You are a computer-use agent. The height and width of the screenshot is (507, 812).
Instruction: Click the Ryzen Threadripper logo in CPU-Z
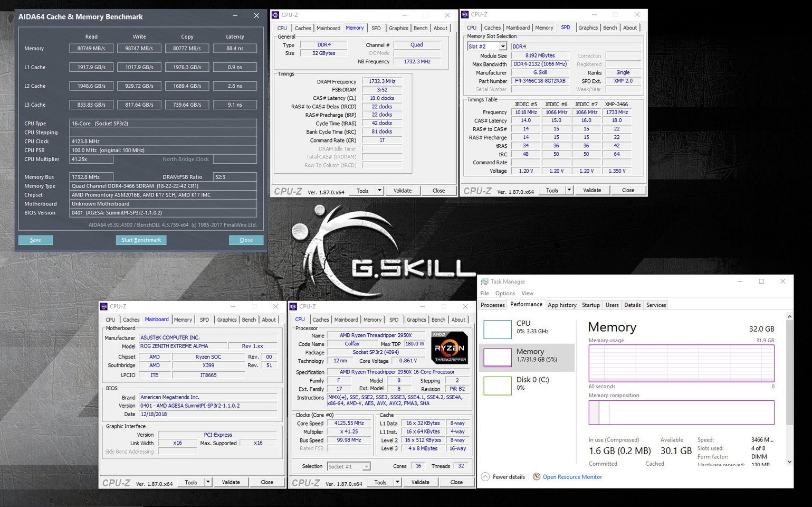tap(450, 348)
